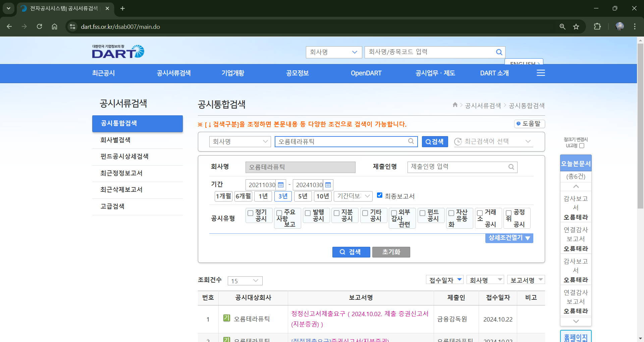View site information icon in address bar
644x342 pixels.
[x=72, y=26]
